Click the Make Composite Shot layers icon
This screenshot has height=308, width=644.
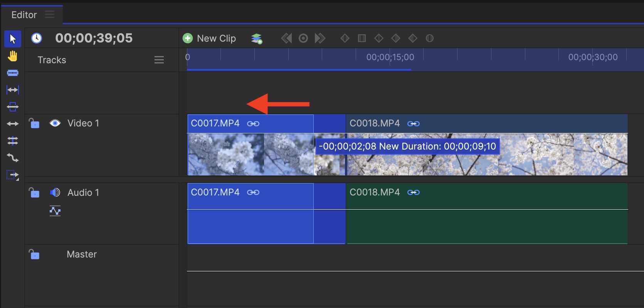point(256,39)
